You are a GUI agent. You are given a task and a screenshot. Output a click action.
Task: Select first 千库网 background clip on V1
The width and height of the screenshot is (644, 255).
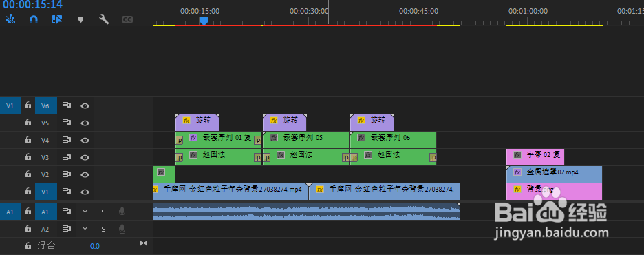[x=230, y=192]
